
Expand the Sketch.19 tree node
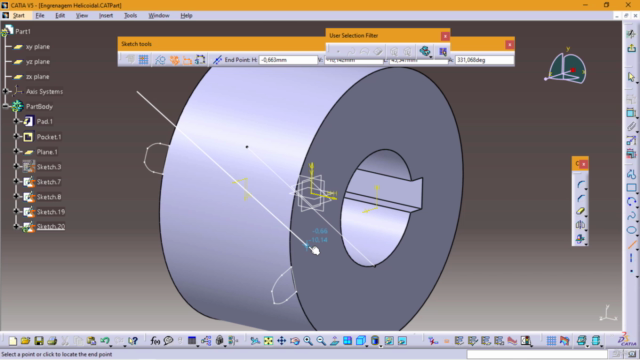pyautogui.click(x=16, y=211)
